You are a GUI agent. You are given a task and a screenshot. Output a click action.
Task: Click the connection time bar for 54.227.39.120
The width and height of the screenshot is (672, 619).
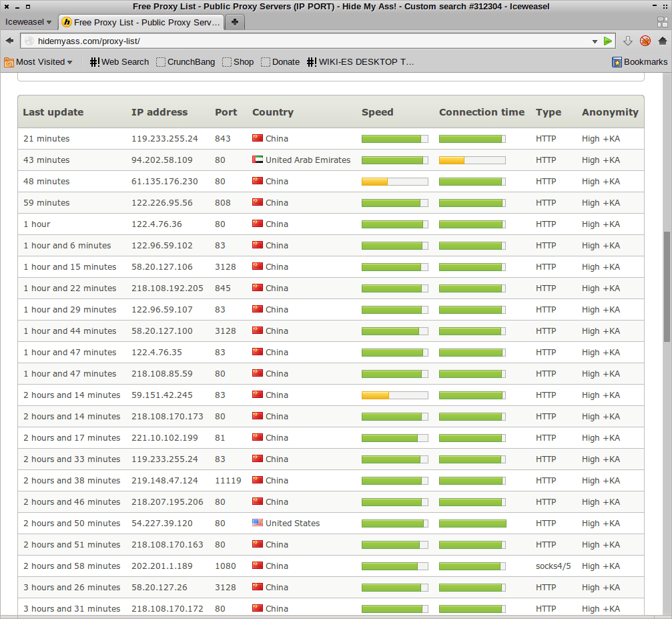[472, 524]
